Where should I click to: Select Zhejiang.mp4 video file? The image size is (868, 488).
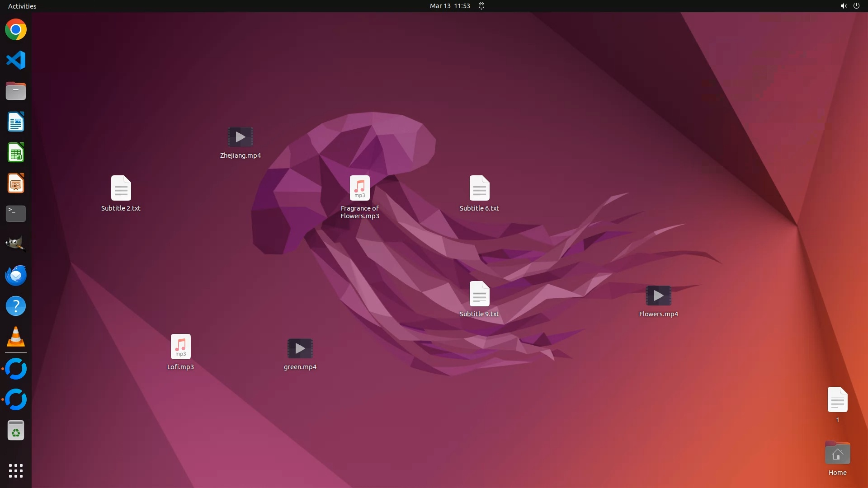[x=240, y=137]
